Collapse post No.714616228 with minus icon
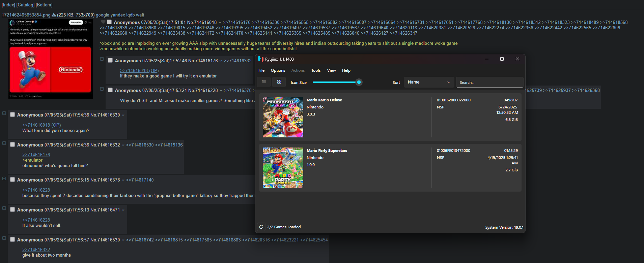 102,89
